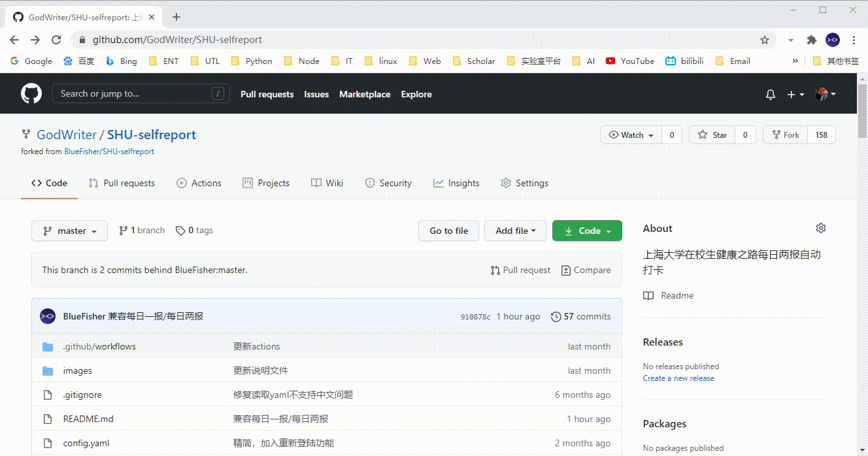Open the Google bookmark
This screenshot has width=868, height=456.
tap(31, 61)
